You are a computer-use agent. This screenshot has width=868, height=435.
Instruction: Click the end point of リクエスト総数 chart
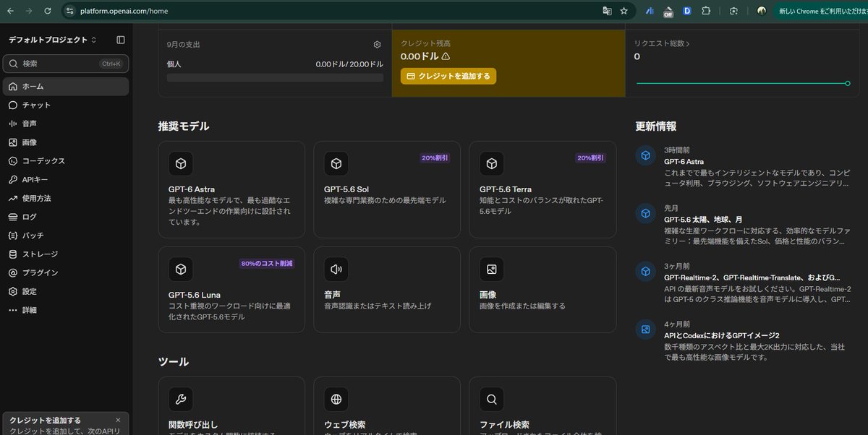click(x=847, y=83)
